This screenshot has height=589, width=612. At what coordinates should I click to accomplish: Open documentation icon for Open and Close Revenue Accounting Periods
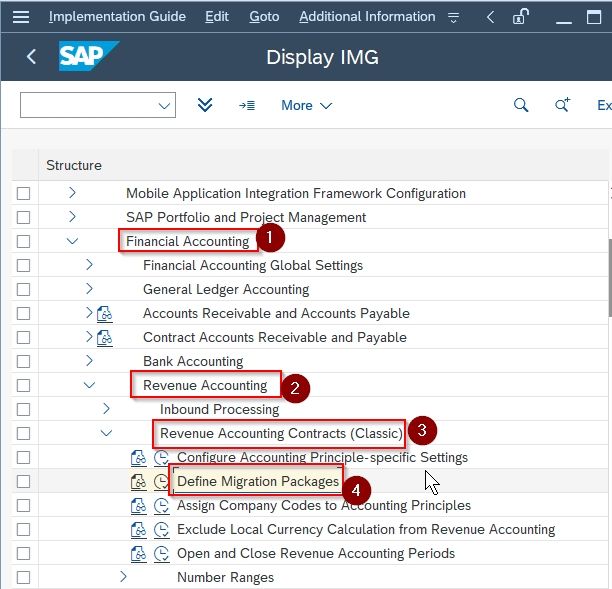click(139, 554)
